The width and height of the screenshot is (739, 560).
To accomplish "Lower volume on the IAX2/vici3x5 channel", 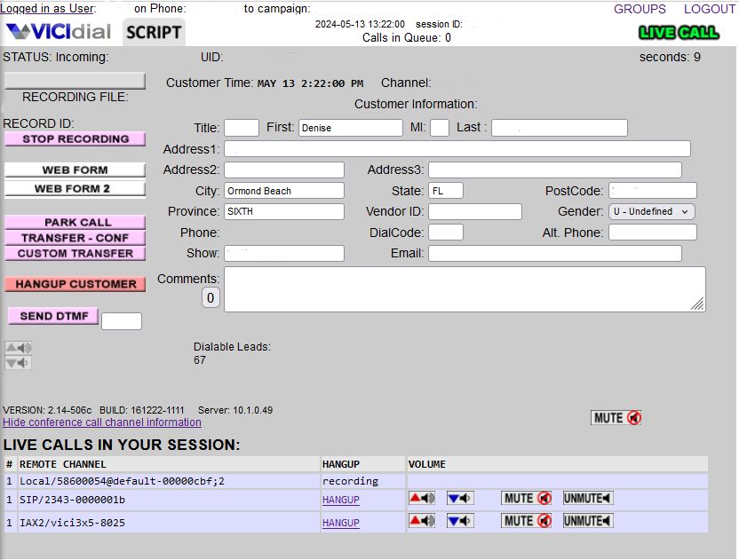I will pos(459,521).
